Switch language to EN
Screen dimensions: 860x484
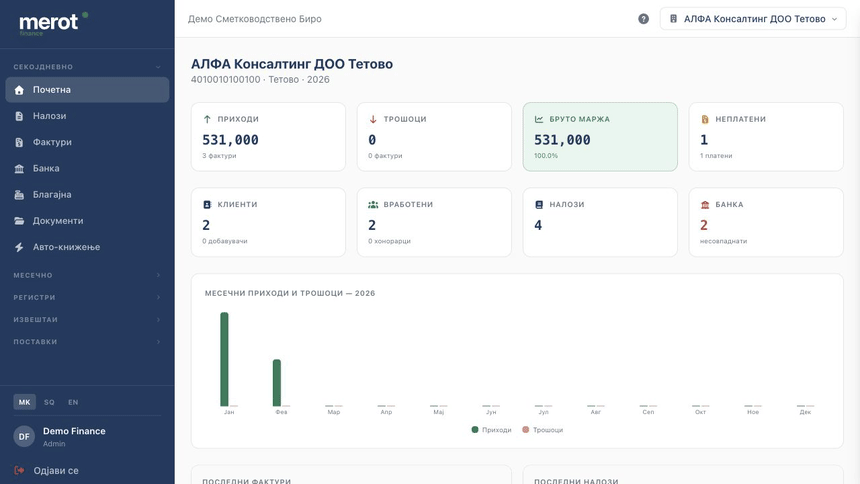click(73, 402)
